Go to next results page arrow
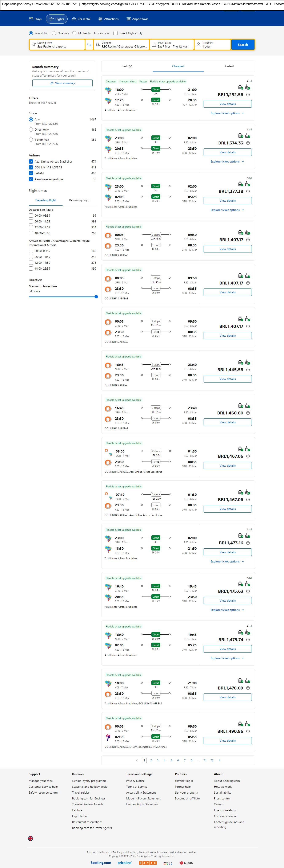Image resolution: width=284 pixels, height=868 pixels. (220, 760)
